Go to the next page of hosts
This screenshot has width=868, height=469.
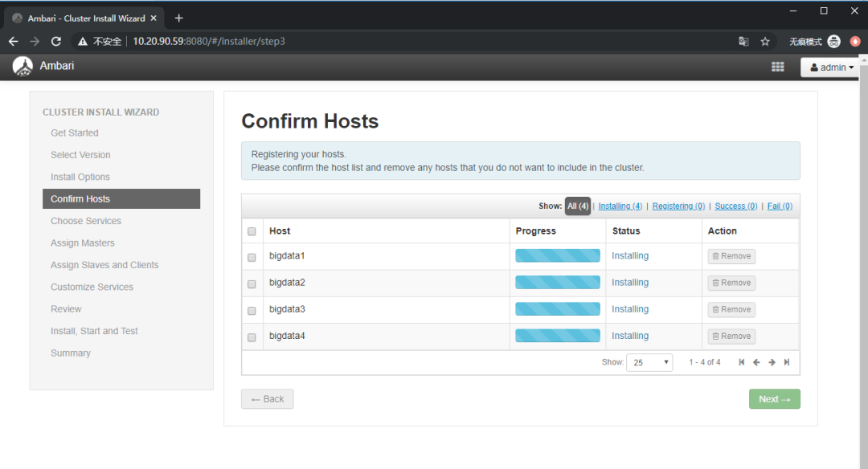772,362
